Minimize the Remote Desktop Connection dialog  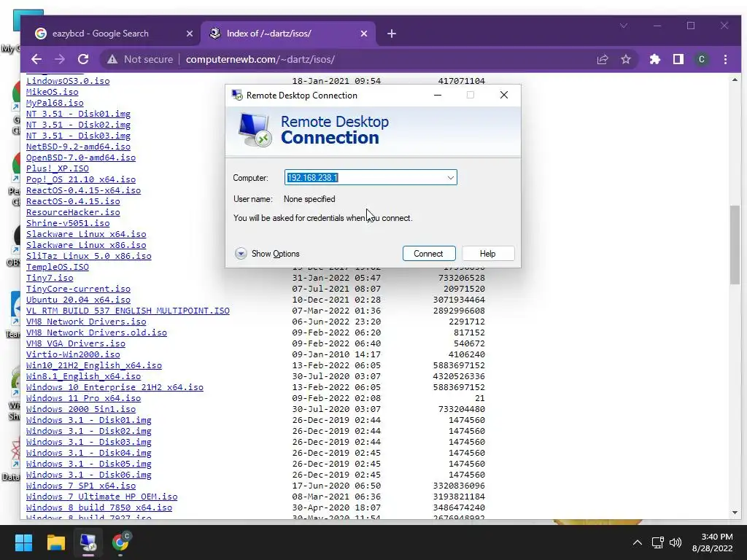coord(438,95)
